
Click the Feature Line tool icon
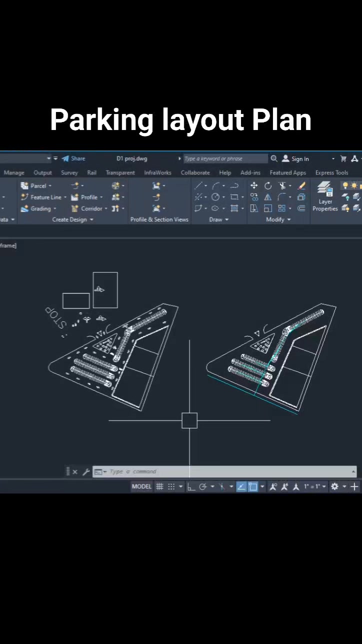[24, 197]
